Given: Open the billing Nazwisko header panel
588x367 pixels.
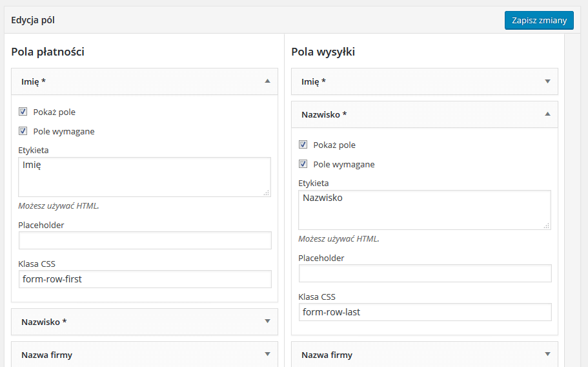Looking at the screenshot, I should coord(145,322).
